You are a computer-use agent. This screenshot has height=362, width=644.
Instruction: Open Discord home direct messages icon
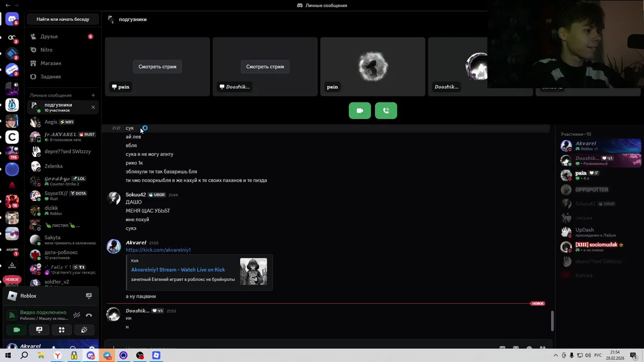(x=12, y=19)
